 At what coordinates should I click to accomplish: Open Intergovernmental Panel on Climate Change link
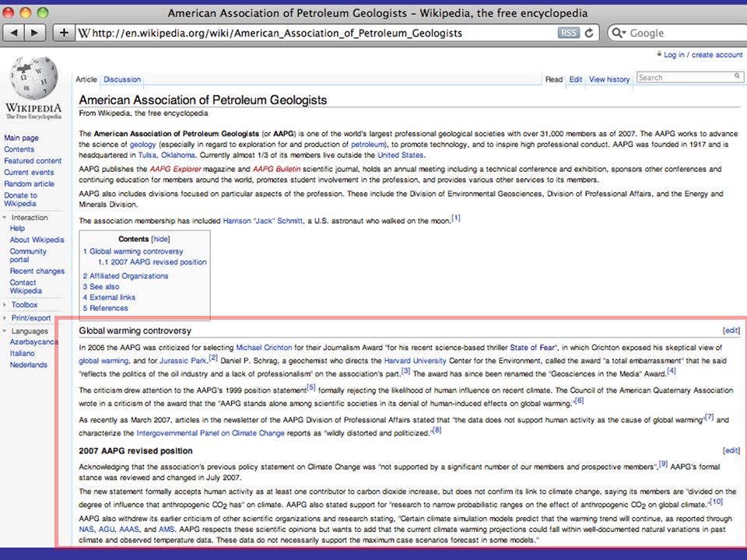[211, 433]
